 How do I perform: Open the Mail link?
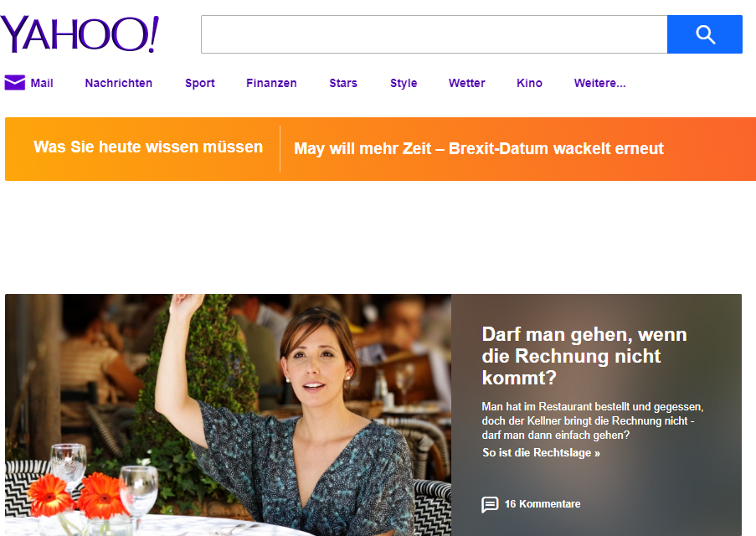pos(42,83)
